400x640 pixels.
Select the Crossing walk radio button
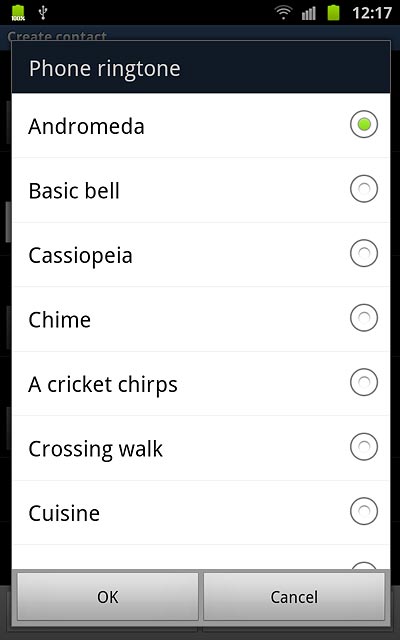pos(364,447)
